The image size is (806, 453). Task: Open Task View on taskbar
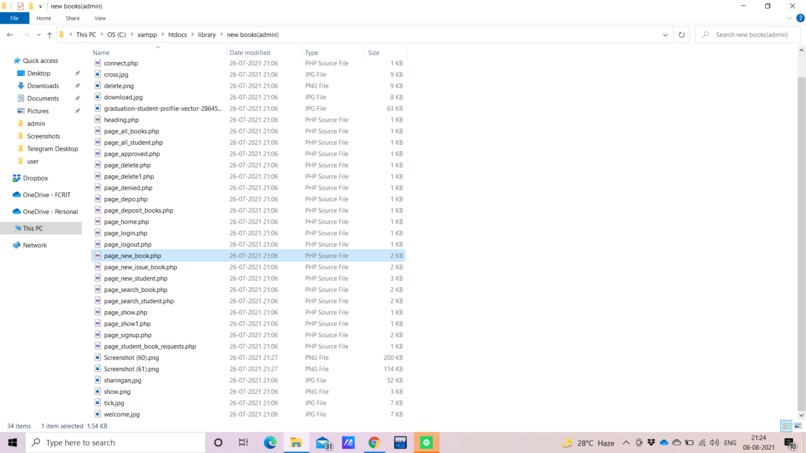[244, 443]
